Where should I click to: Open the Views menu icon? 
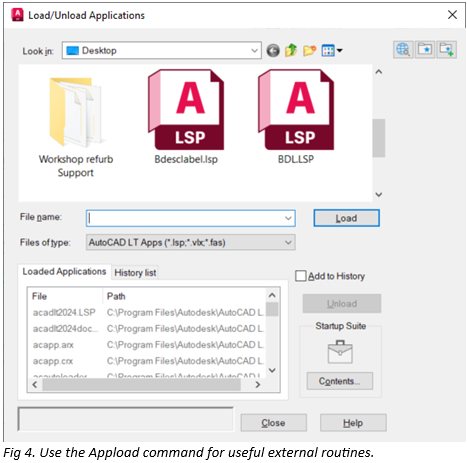331,51
